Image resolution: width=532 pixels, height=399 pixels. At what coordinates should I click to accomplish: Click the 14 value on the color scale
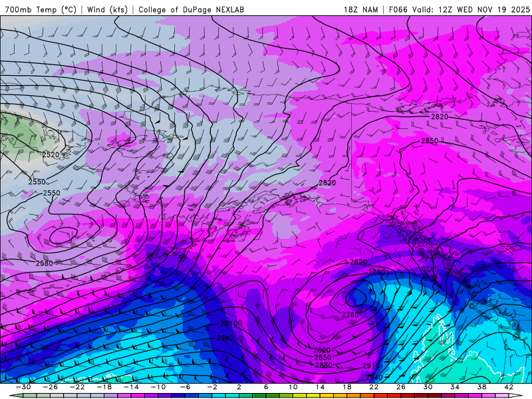tap(320, 387)
